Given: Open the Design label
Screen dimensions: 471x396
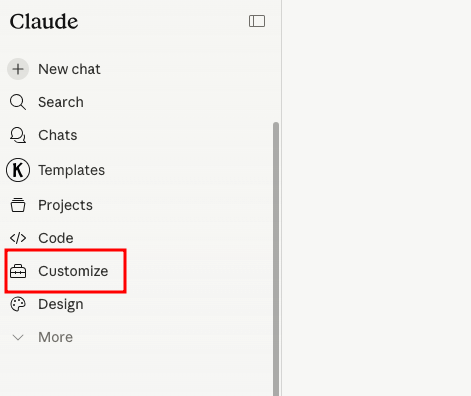Looking at the screenshot, I should click(x=61, y=305).
